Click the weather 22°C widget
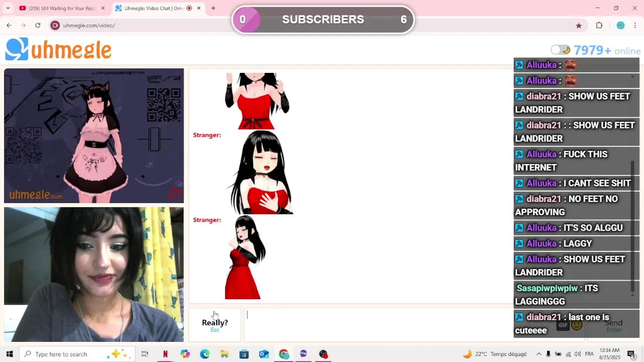 point(495,354)
